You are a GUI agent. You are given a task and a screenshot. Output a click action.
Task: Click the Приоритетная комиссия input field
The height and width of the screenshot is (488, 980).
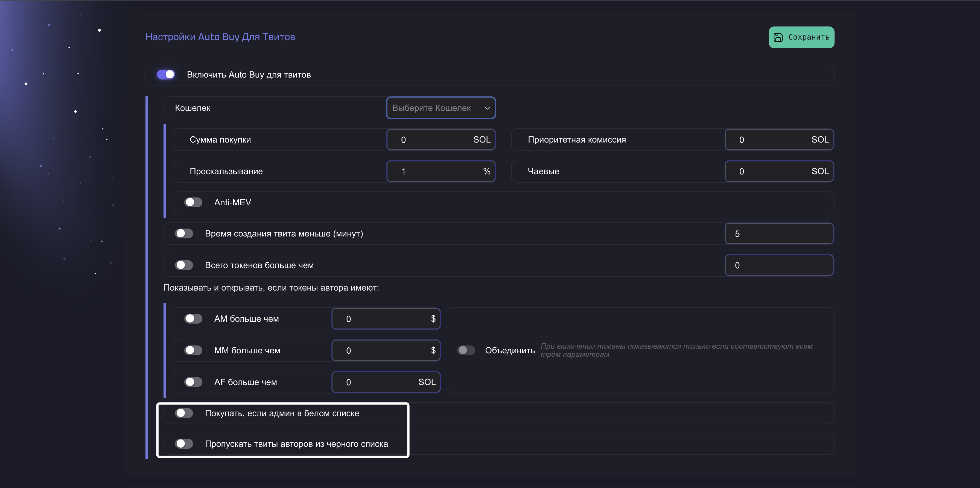point(772,140)
